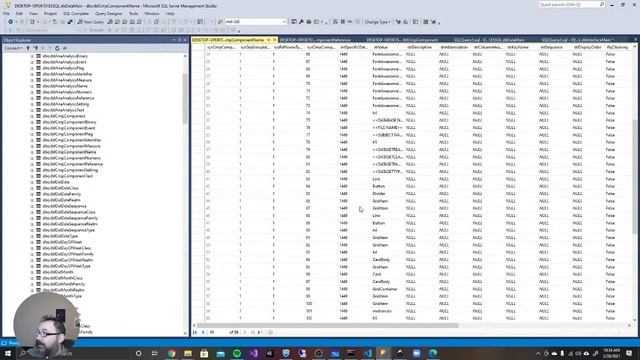This screenshot has height=360, width=640.
Task: Open the Edit menu
Action: click(19, 13)
